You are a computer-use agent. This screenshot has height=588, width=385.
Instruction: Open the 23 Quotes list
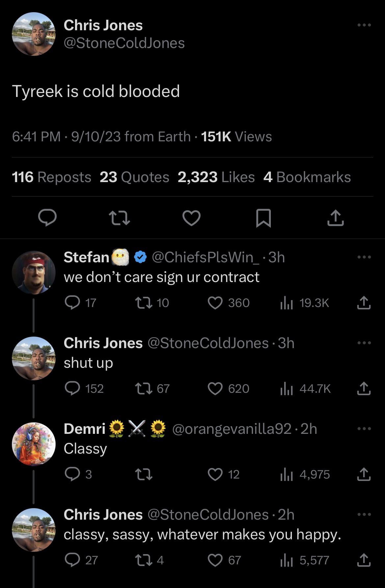(x=134, y=177)
